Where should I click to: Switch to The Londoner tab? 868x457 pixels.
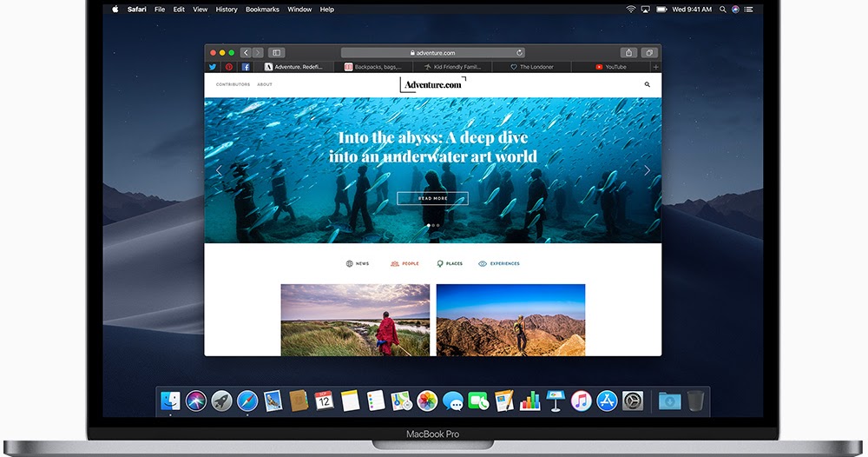[532, 67]
